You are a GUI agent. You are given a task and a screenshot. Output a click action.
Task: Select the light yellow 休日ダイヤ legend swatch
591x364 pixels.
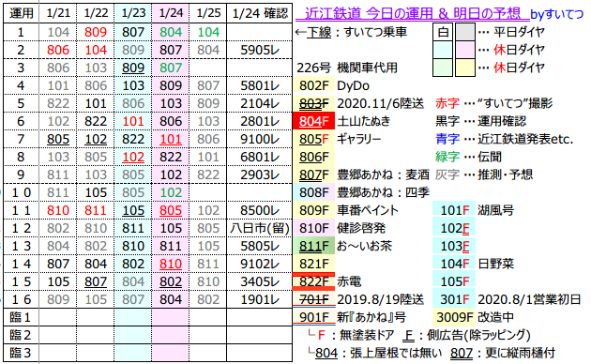[x=465, y=68]
